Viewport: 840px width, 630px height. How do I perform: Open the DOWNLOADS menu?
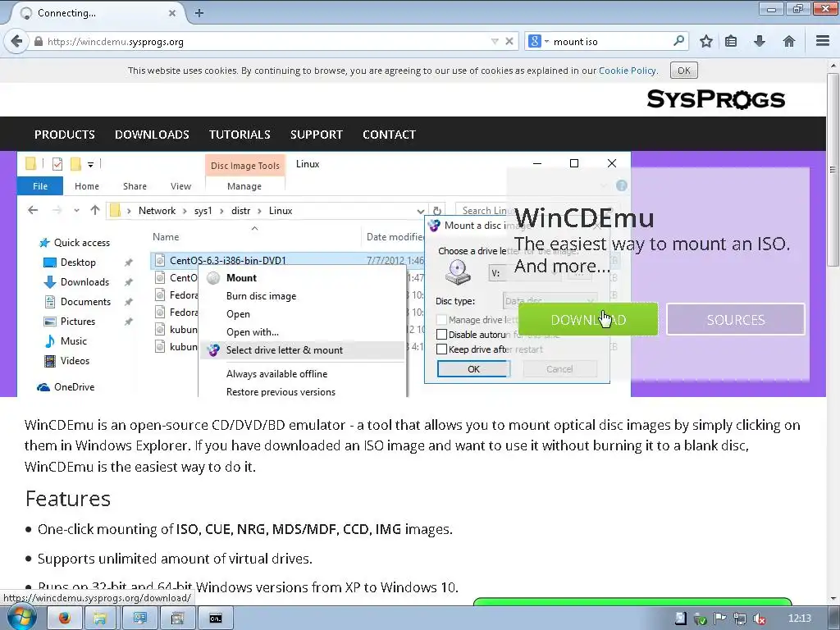[152, 135]
